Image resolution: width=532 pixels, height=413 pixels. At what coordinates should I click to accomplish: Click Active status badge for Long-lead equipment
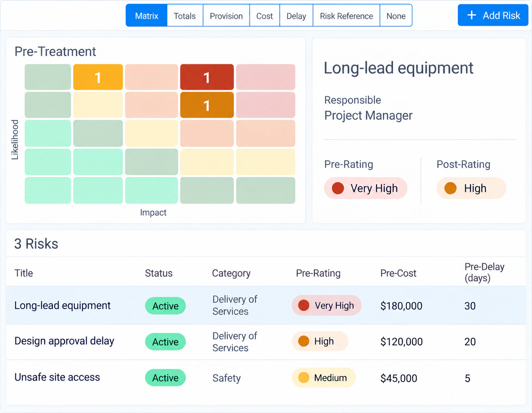pyautogui.click(x=165, y=306)
